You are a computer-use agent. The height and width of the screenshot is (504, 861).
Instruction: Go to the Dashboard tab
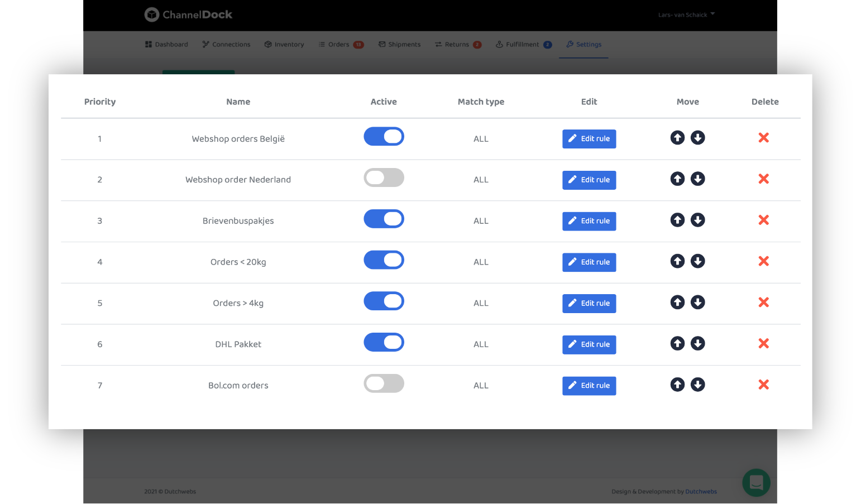166,44
